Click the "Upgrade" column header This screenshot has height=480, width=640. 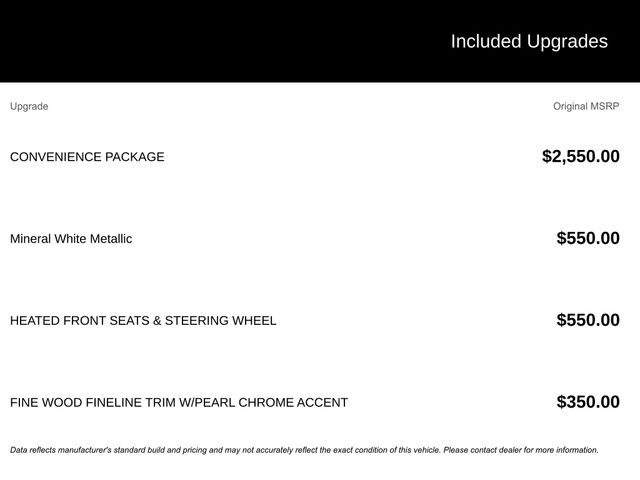tap(29, 106)
